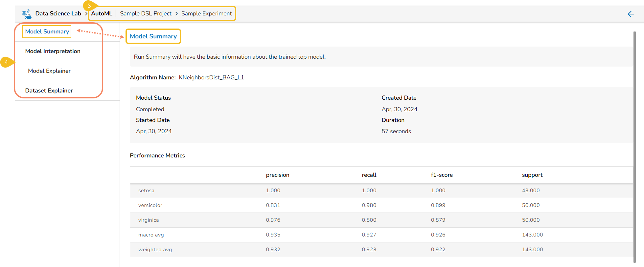Select the Model Explainer item

tap(49, 71)
